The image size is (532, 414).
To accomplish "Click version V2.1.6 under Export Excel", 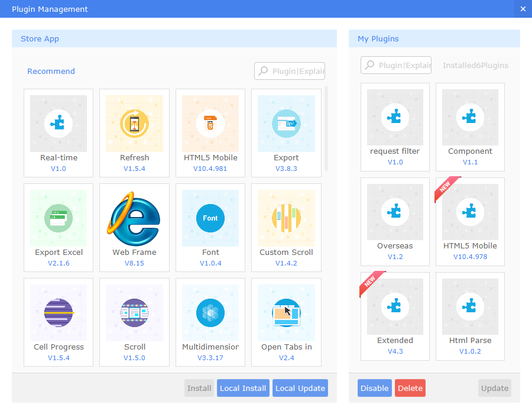I will (59, 263).
